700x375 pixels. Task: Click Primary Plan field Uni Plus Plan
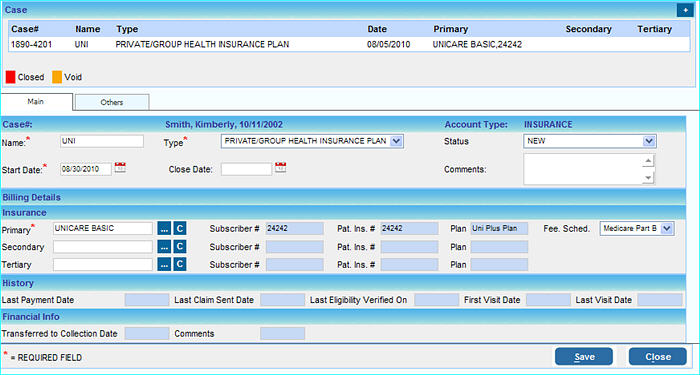coord(499,229)
